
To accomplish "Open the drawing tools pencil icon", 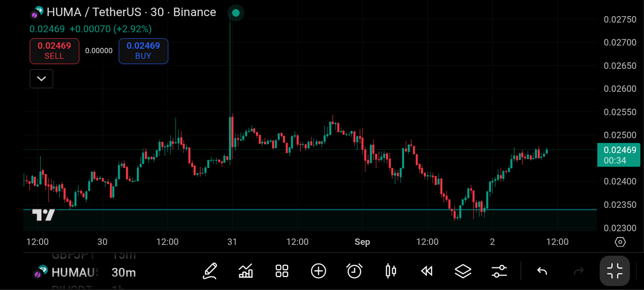I will coord(210,271).
